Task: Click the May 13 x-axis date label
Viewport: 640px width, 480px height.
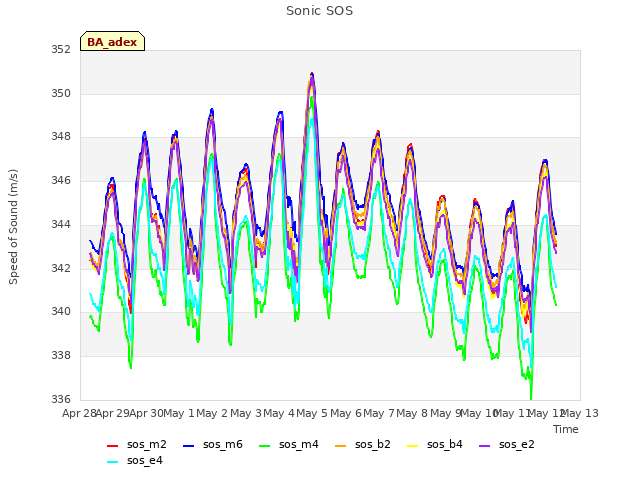Action: (580, 413)
